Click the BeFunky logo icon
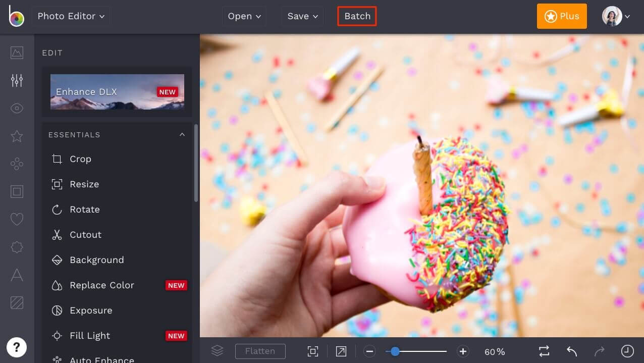 click(16, 16)
